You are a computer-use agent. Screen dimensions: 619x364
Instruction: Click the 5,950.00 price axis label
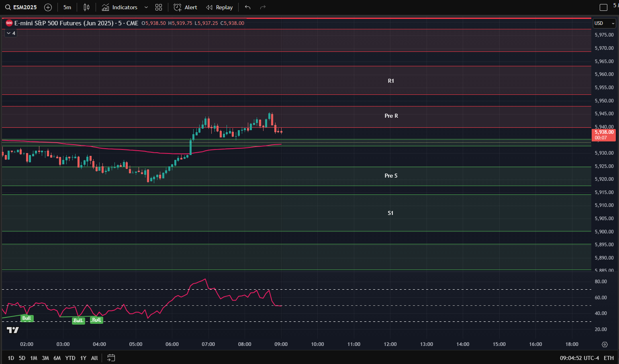[x=604, y=101]
